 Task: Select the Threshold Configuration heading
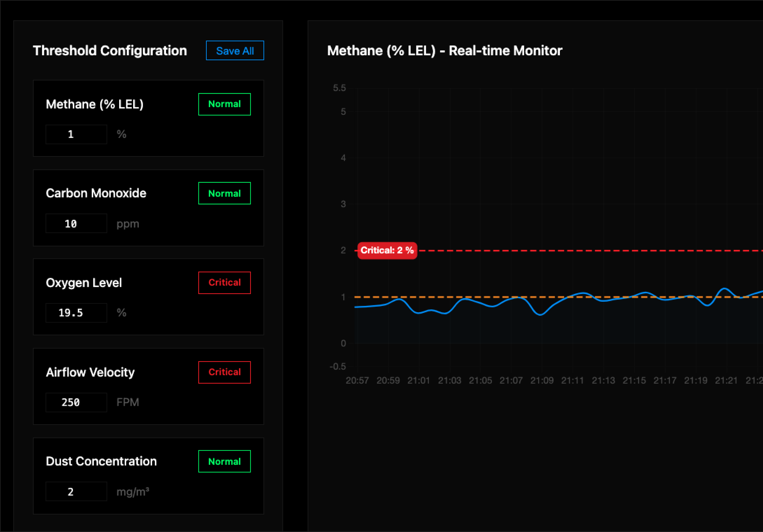[110, 50]
